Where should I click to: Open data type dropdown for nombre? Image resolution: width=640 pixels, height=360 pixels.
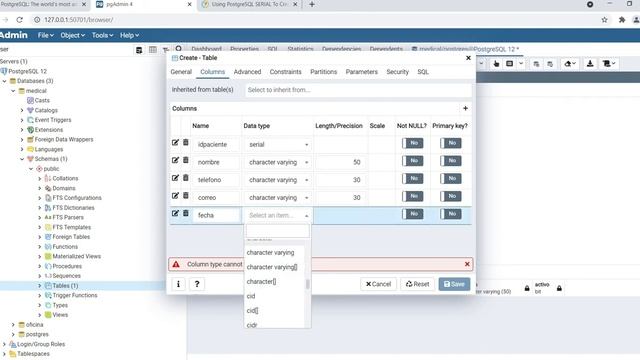(x=278, y=162)
